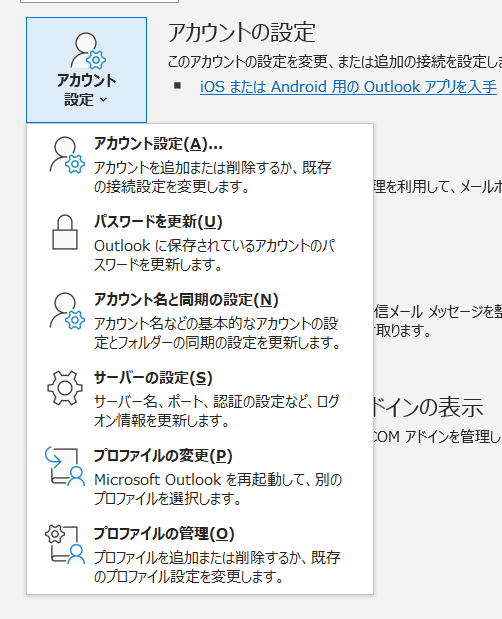Click the パスワードを更新 description text
Viewport: 502px width, 619px height.
click(214, 255)
